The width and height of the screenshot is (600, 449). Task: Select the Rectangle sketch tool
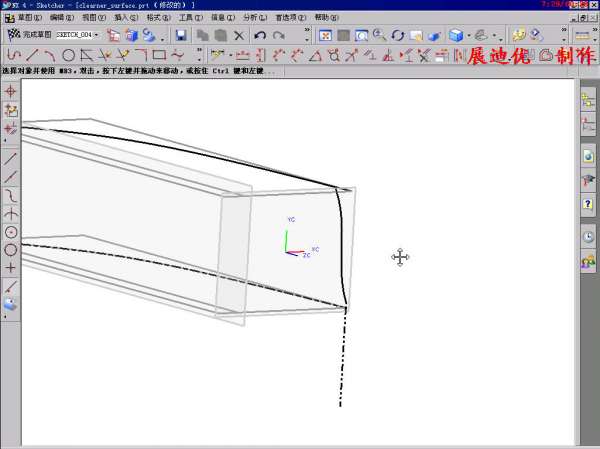[x=159, y=55]
